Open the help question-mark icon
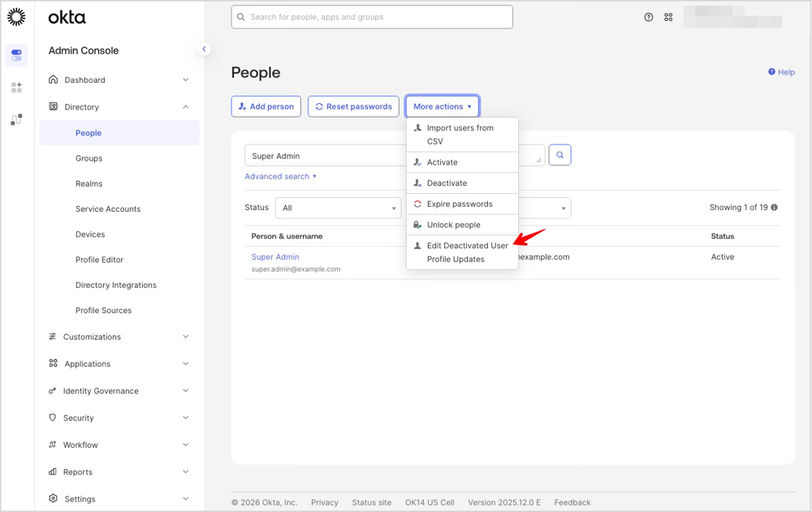 [647, 16]
